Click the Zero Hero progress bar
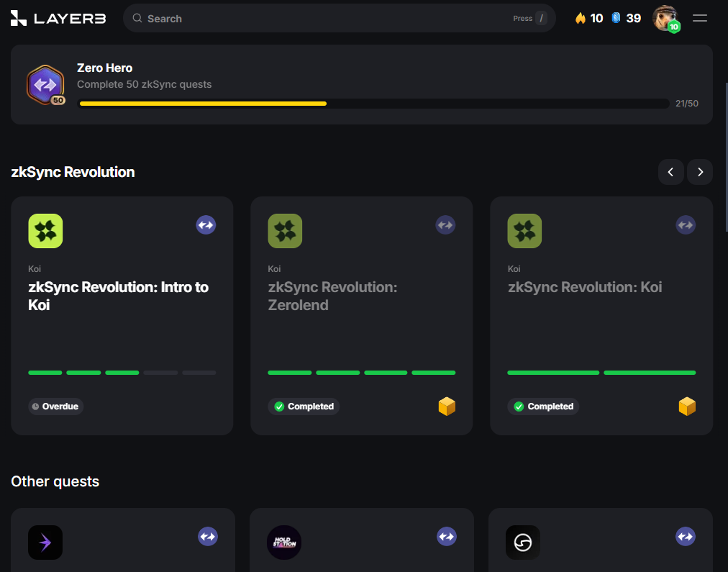Image resolution: width=728 pixels, height=572 pixels. point(374,104)
